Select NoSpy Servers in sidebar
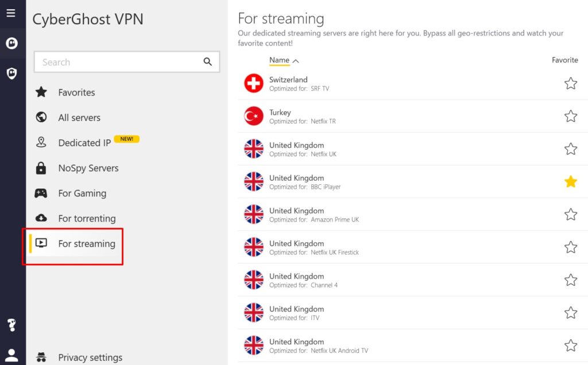Viewport: 588px width, 365px height. click(x=88, y=168)
